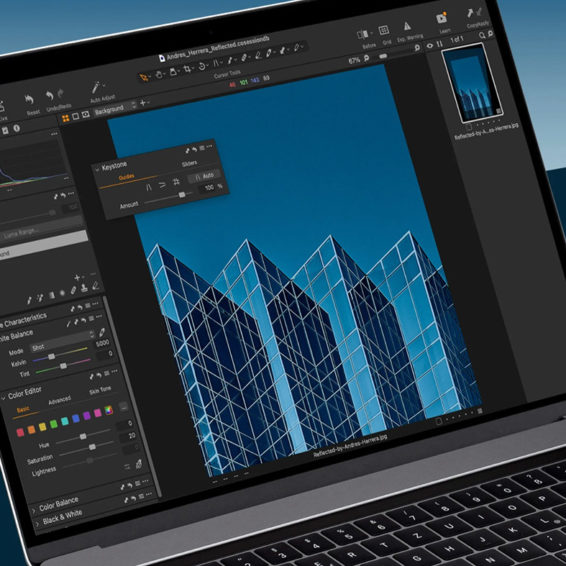Image resolution: width=566 pixels, height=566 pixels.
Task: Pick the Color Editor eyedropper
Action: [138, 464]
